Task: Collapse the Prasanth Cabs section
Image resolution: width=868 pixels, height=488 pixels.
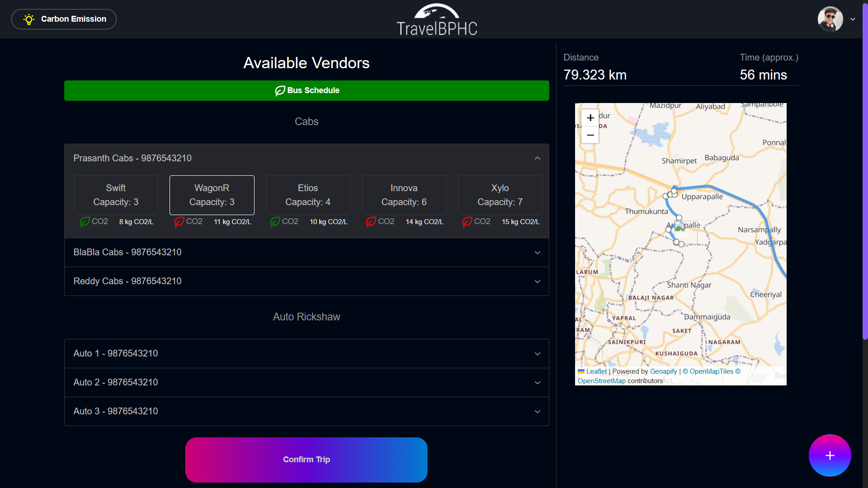Action: coord(537,158)
